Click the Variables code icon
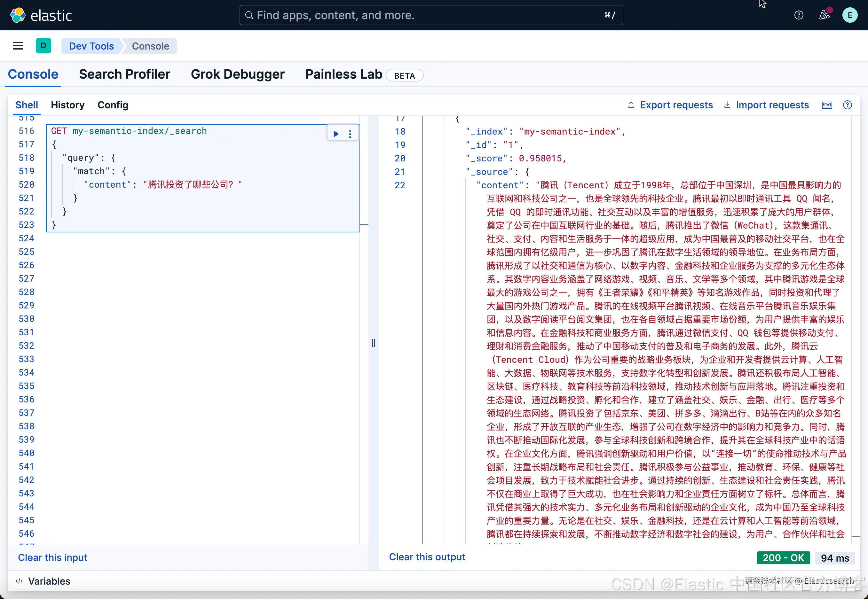868x599 pixels. tap(19, 581)
